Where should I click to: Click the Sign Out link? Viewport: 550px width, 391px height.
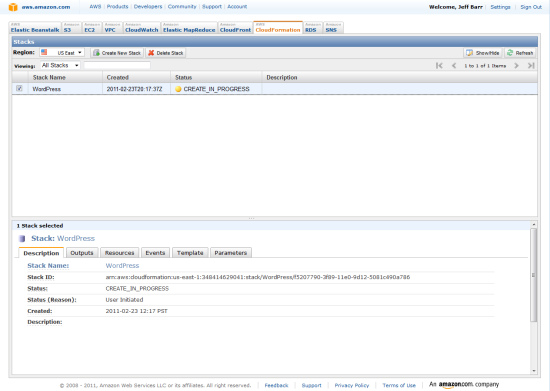pyautogui.click(x=531, y=7)
